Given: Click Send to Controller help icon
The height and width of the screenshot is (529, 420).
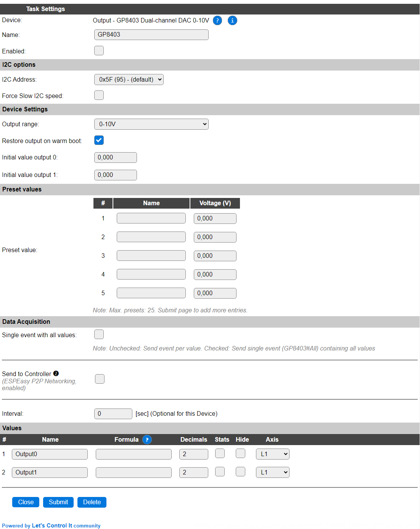Looking at the screenshot, I should [56, 373].
